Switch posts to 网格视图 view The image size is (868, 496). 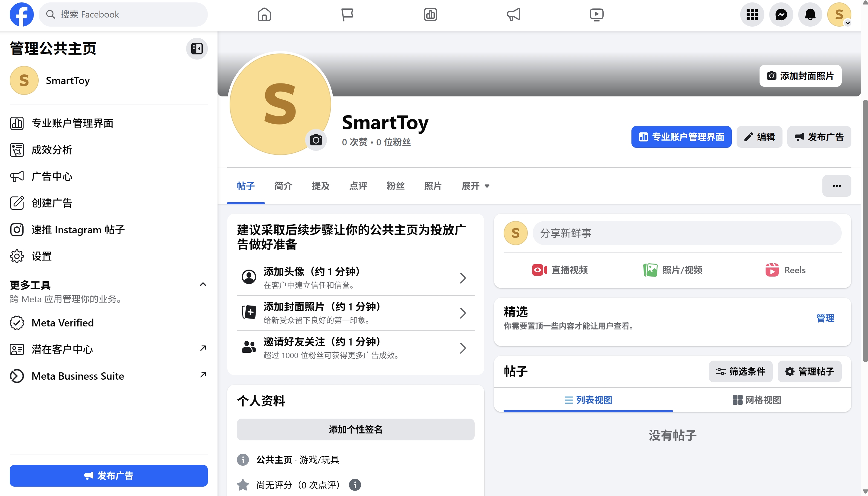(757, 400)
